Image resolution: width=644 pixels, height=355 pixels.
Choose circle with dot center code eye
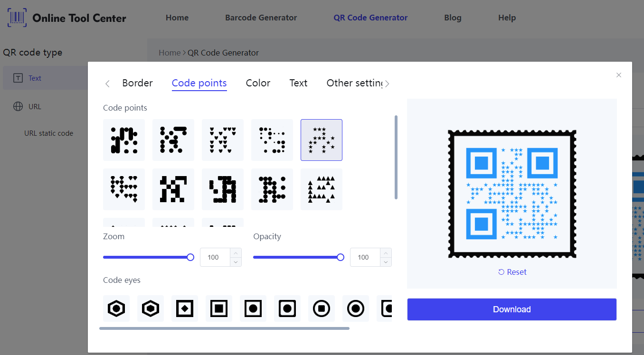356,308
